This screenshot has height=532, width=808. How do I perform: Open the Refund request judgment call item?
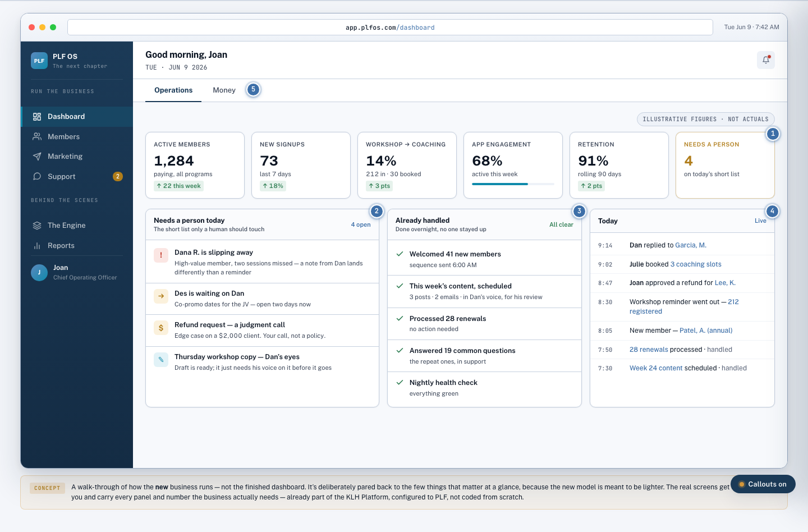263,331
